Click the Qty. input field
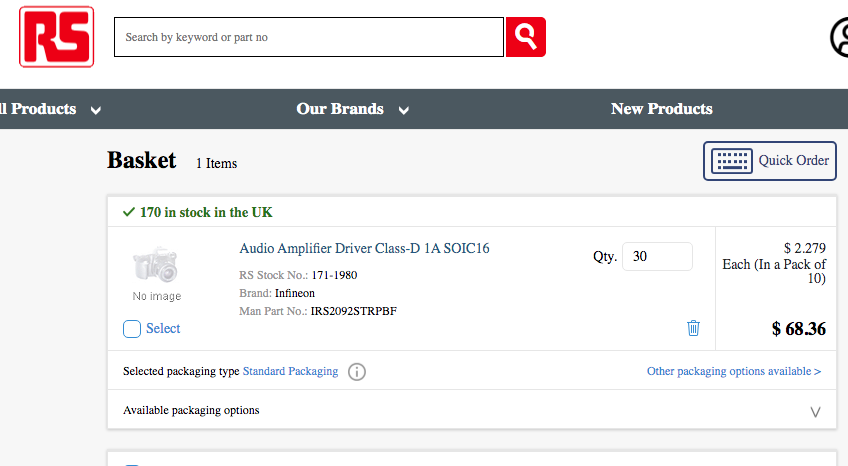Viewport: 848px width, 466px height. [657, 256]
